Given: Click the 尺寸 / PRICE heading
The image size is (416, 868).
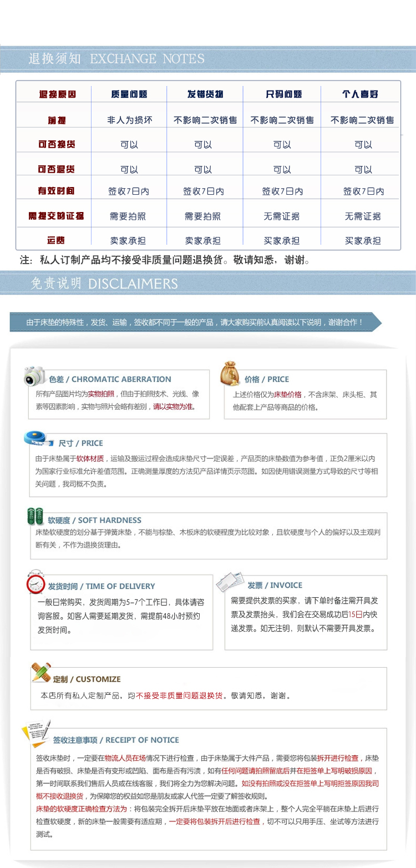Looking at the screenshot, I should 81,443.
